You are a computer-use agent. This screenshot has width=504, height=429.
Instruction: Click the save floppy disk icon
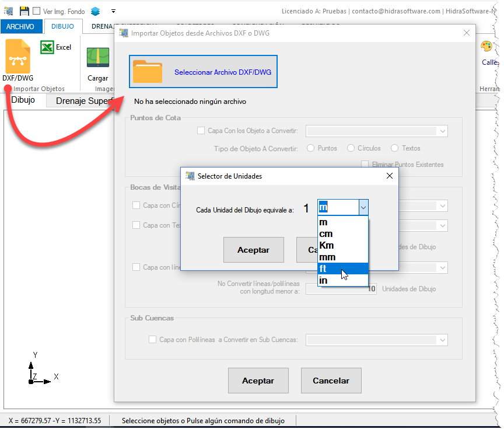click(24, 11)
